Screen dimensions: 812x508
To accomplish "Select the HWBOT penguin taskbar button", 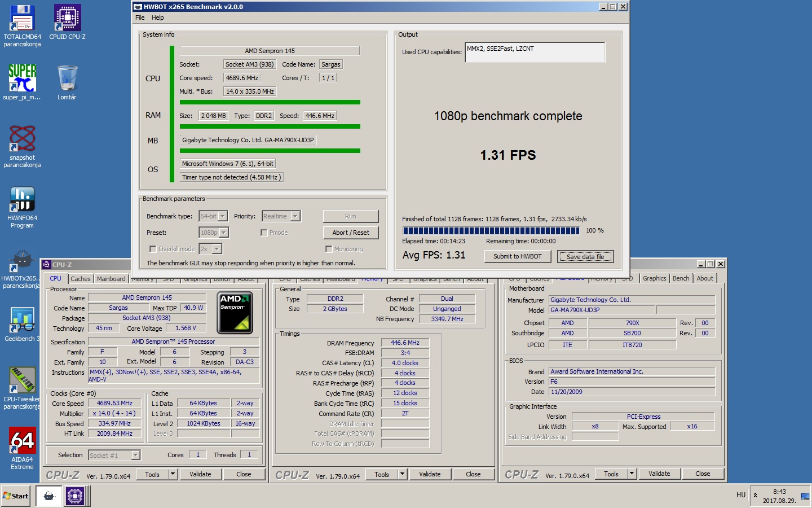I will tap(49, 496).
